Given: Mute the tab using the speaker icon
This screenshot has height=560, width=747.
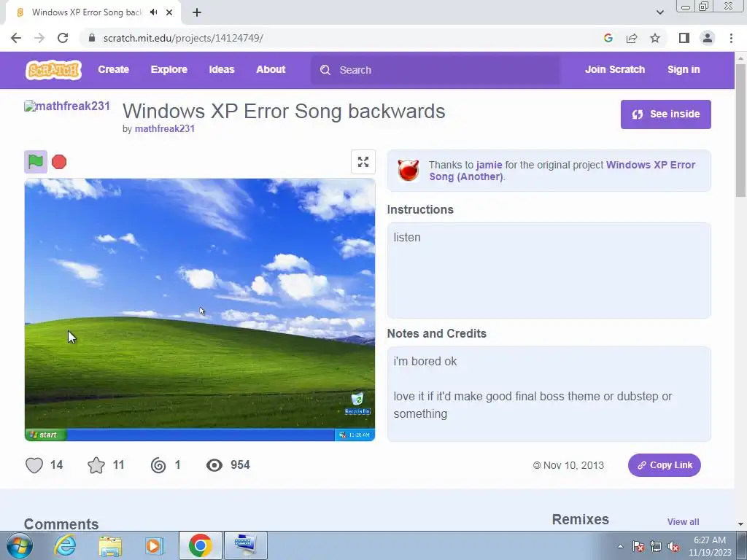Looking at the screenshot, I should coord(153,12).
